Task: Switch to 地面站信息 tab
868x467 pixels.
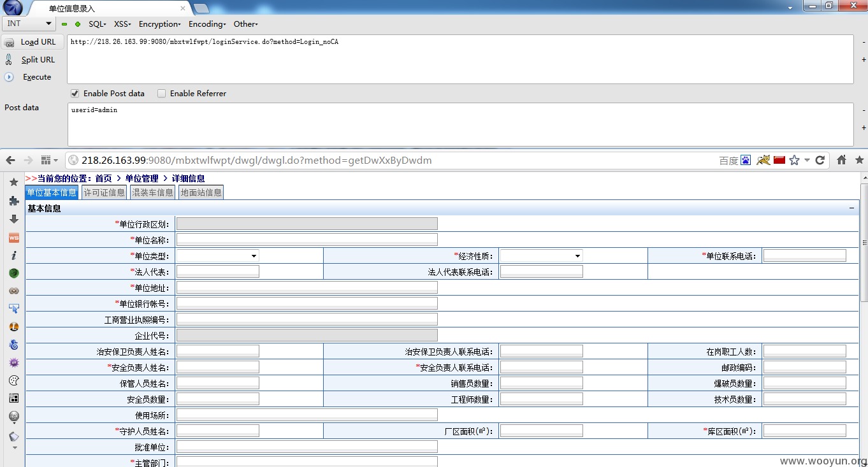Action: pos(201,192)
